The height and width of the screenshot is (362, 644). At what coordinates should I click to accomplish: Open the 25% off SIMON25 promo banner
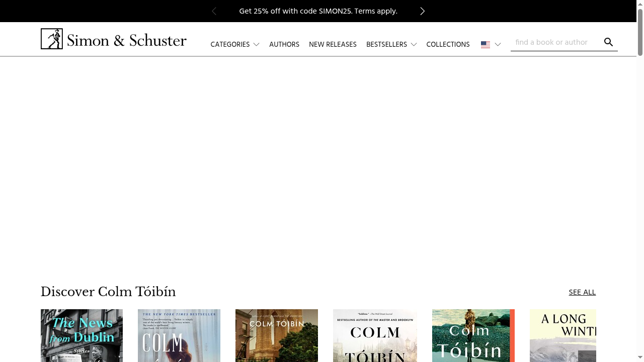(x=318, y=11)
